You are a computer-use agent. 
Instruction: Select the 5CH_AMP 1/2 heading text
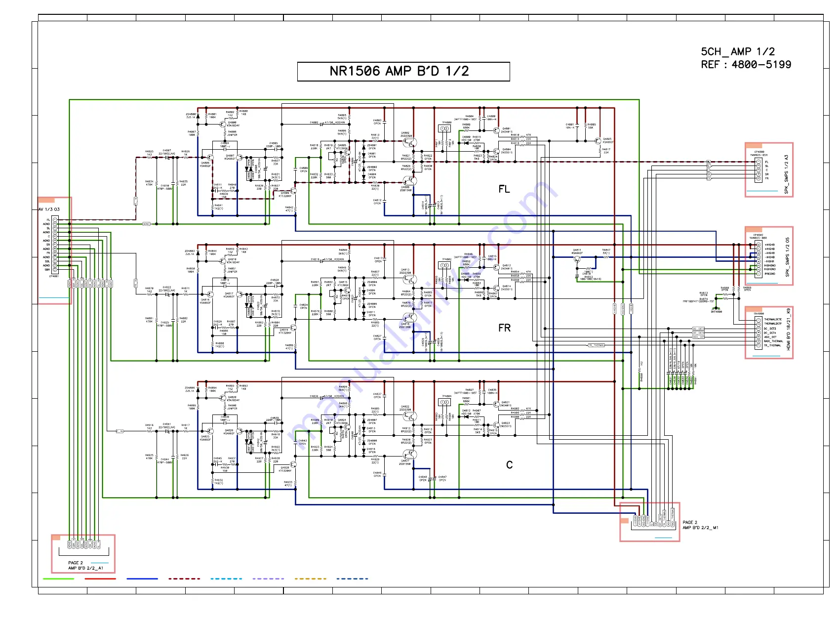[x=738, y=51]
